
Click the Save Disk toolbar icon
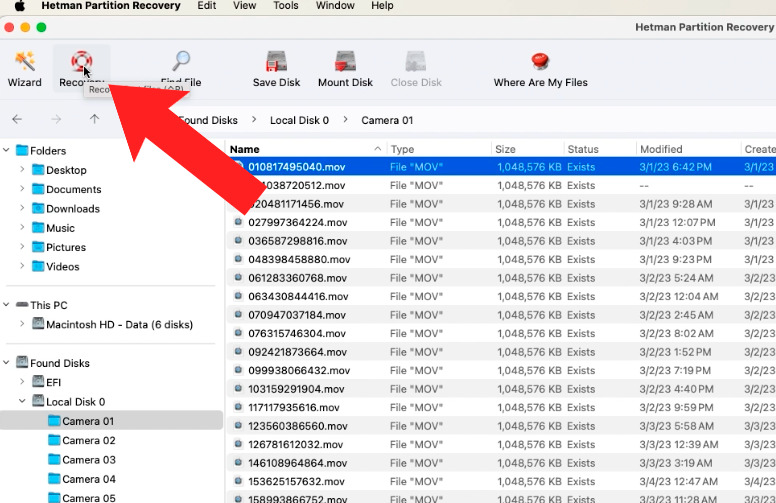coord(276,61)
